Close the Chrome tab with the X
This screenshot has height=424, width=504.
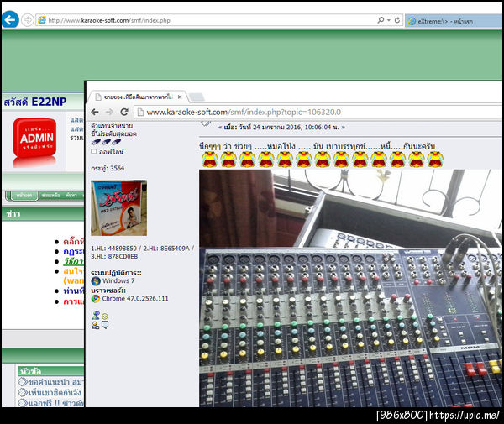[x=180, y=97]
